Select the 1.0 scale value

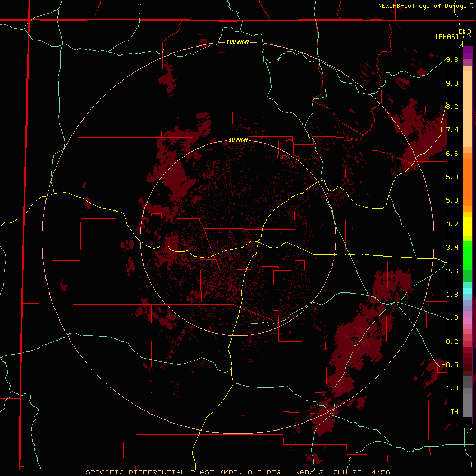452,318
